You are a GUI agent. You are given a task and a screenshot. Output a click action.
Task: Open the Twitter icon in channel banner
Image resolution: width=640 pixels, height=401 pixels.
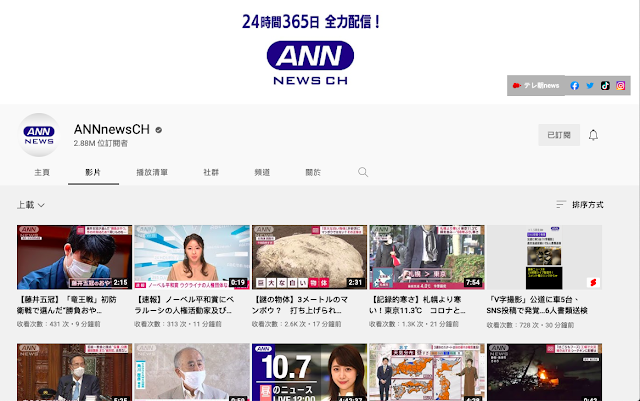[x=590, y=86]
